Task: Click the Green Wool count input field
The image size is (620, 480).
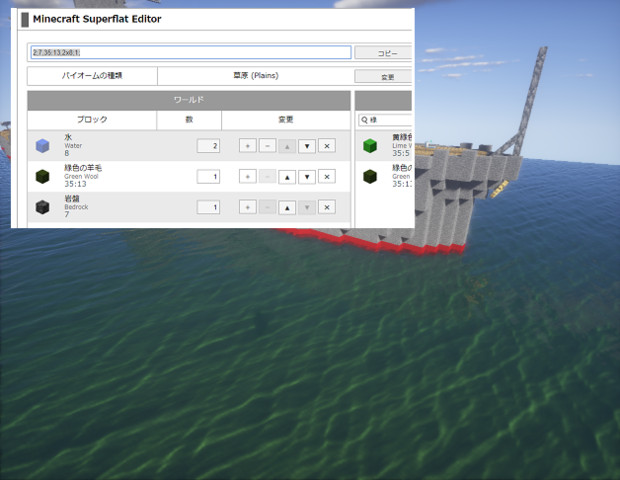Action: pyautogui.click(x=208, y=176)
